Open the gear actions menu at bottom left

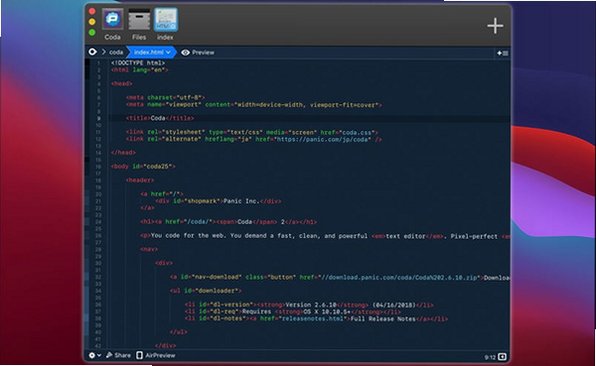[x=95, y=355]
